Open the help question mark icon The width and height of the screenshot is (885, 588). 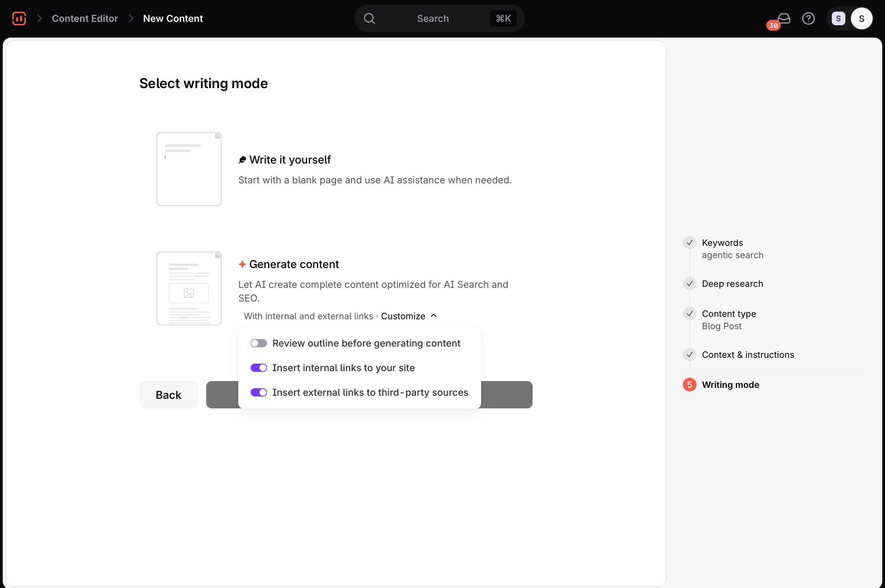[x=808, y=18]
